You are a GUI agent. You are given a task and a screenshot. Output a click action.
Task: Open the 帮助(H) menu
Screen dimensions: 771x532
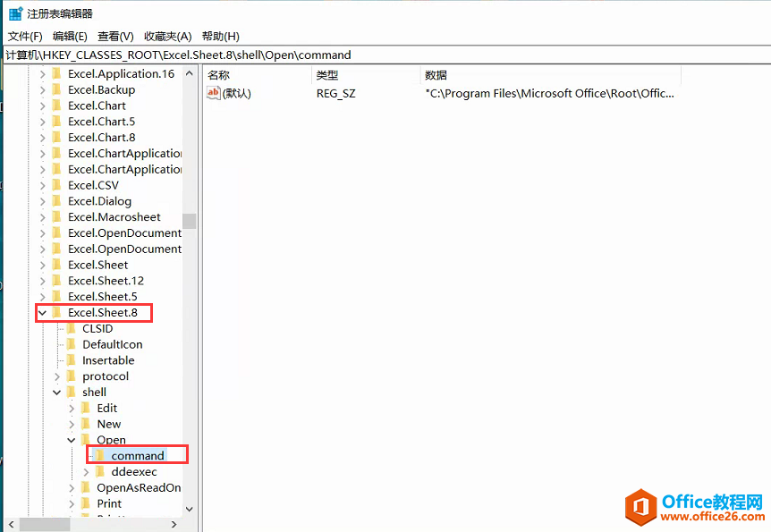(221, 37)
